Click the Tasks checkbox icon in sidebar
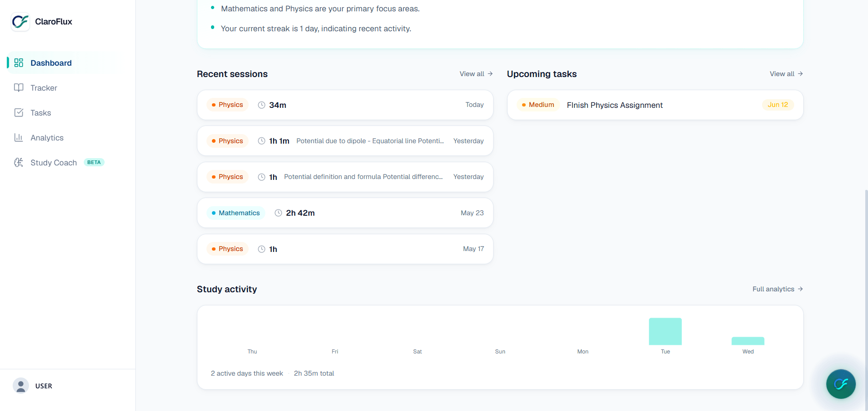 19,113
